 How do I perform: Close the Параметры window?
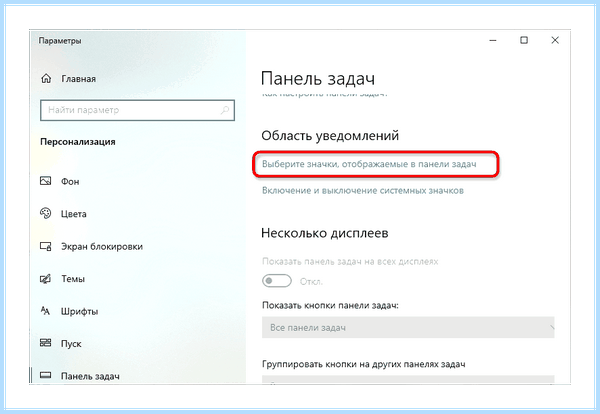coord(555,40)
